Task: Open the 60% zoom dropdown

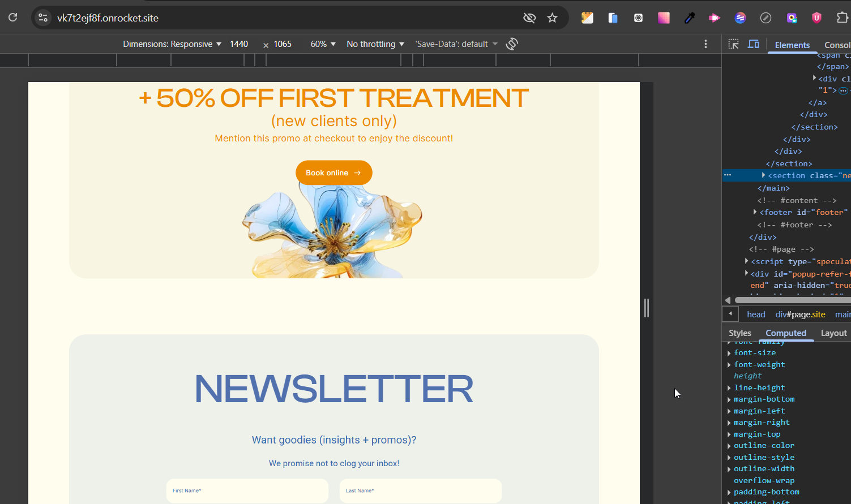Action: [x=323, y=44]
